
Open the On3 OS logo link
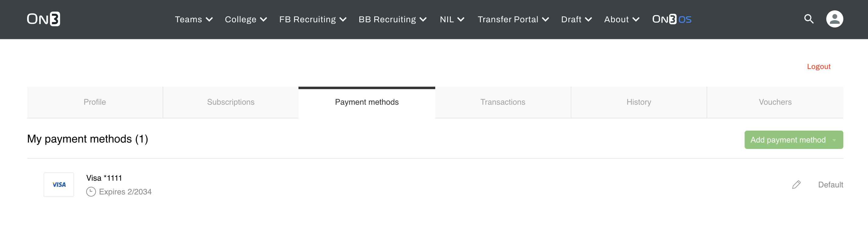(x=672, y=19)
